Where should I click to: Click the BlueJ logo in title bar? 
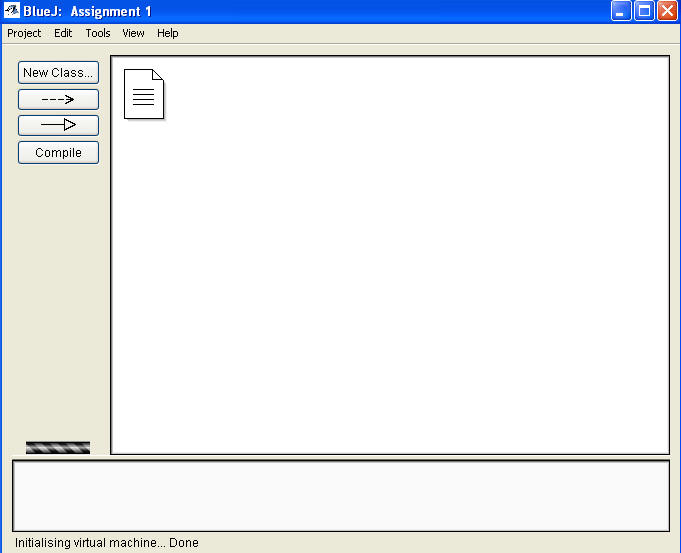click(12, 11)
